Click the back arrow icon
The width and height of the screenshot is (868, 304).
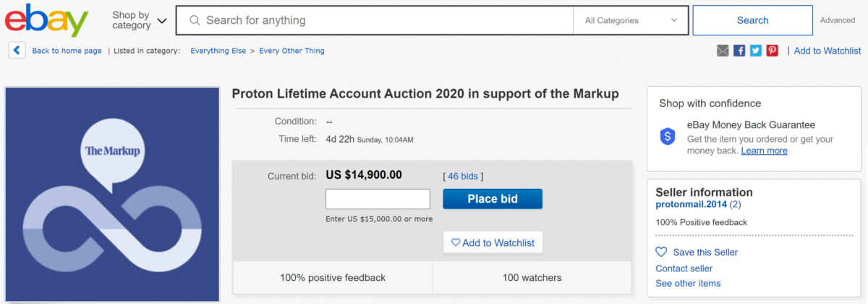[x=17, y=51]
